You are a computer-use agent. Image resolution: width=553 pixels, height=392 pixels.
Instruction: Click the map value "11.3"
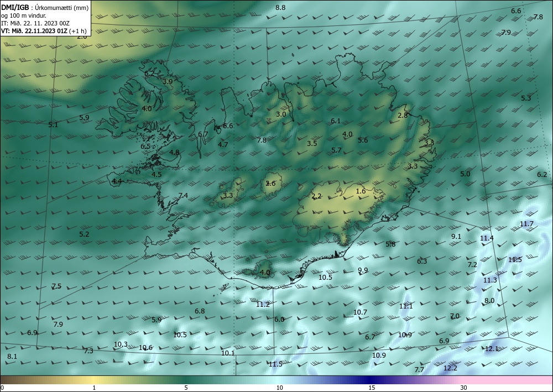pyautogui.click(x=490, y=280)
